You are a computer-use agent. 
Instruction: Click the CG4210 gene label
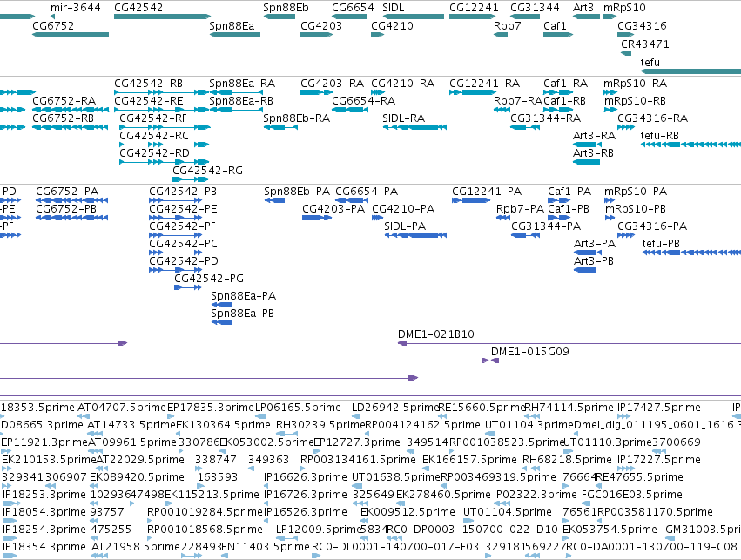[392, 25]
